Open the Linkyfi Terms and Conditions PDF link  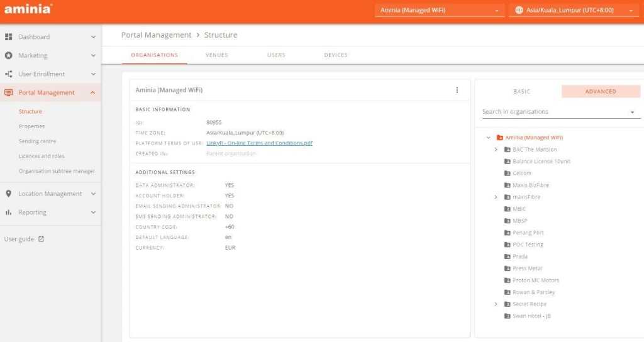(x=259, y=143)
